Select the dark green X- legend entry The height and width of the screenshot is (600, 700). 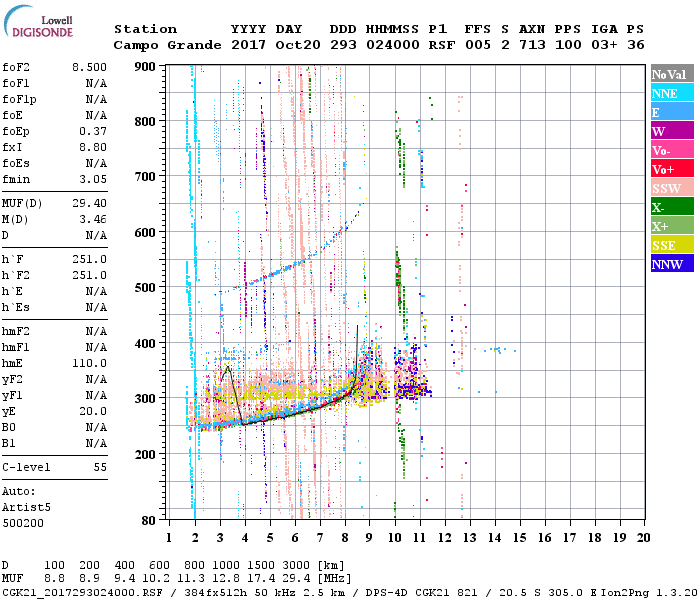click(x=668, y=207)
